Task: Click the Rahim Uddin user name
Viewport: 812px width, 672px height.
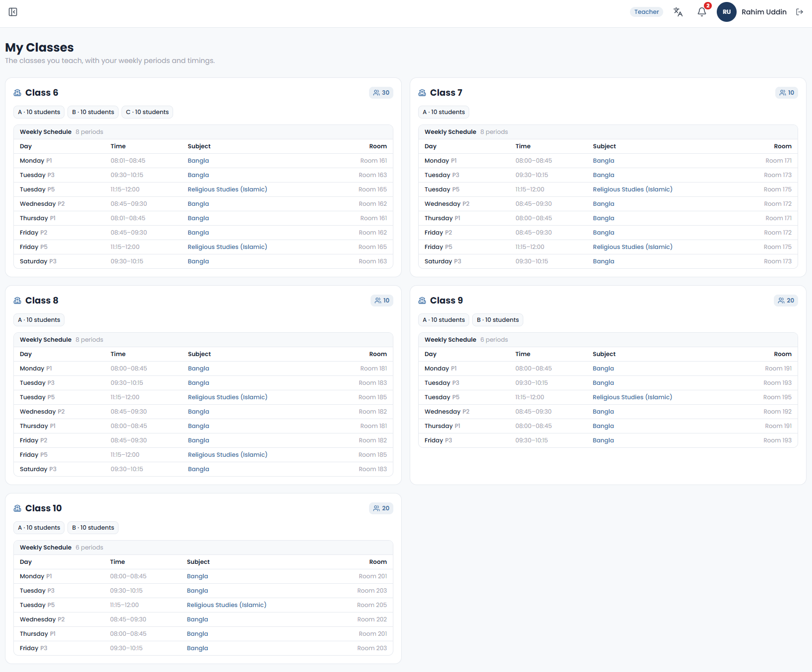Action: click(764, 12)
